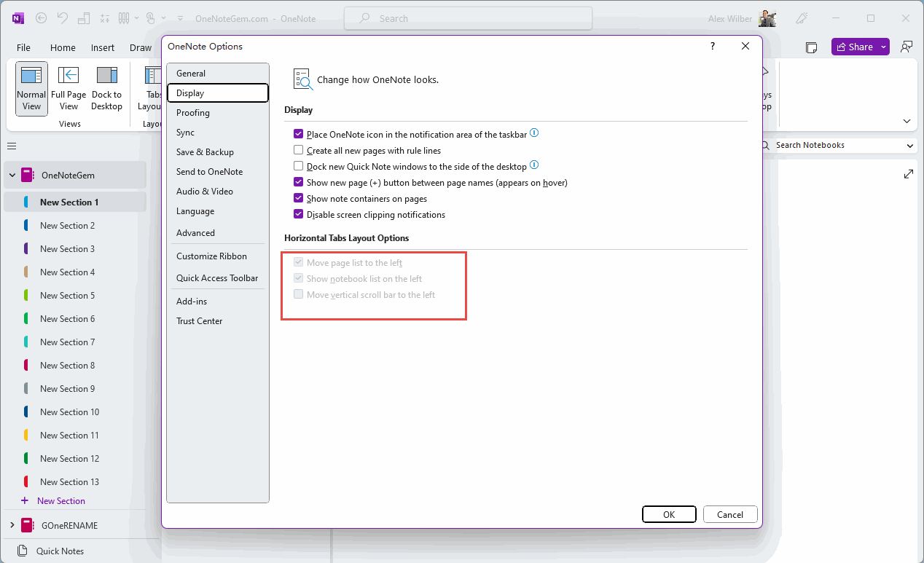Open the Customize Quick Access Toolbar arrow
This screenshot has height=563, width=924.
181,18
